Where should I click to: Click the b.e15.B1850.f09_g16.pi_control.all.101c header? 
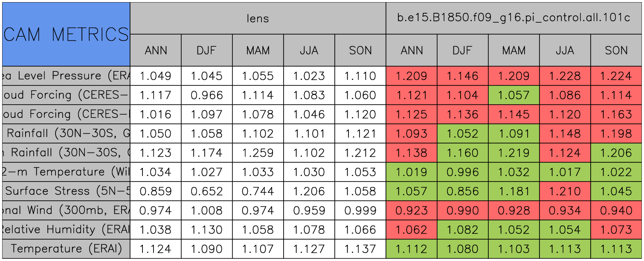pyautogui.click(x=514, y=18)
